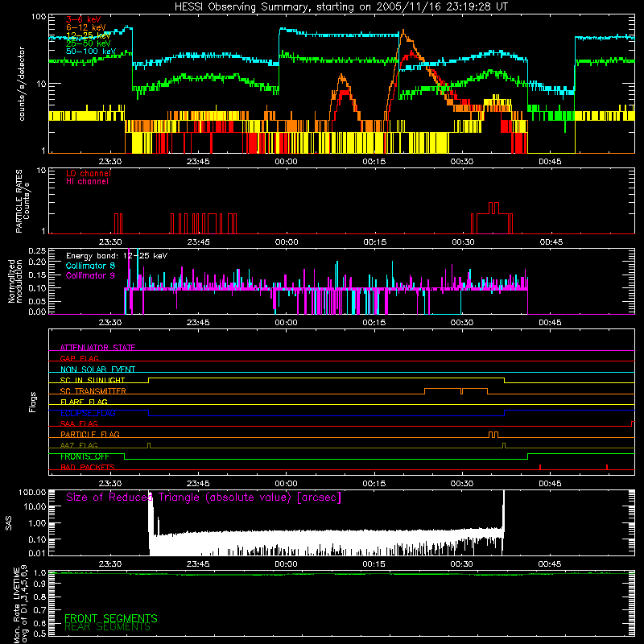Click the ECLIPSE FLAG label

coord(88,413)
